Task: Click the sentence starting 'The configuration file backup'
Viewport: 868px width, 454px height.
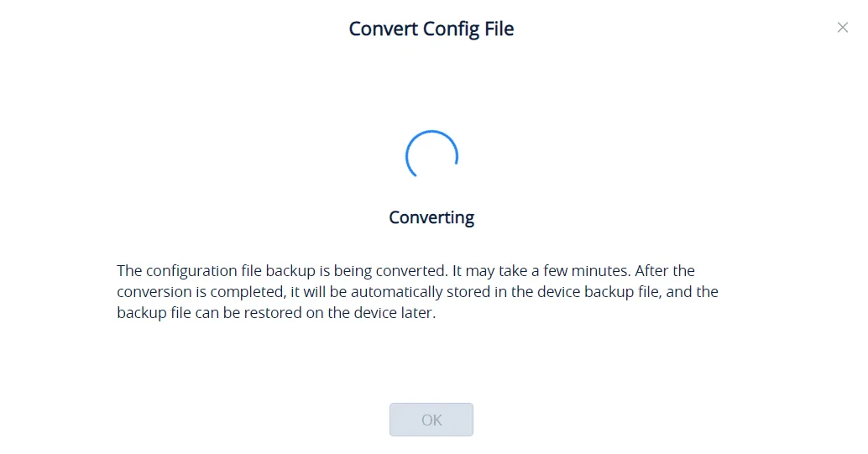Action: [x=282, y=271]
